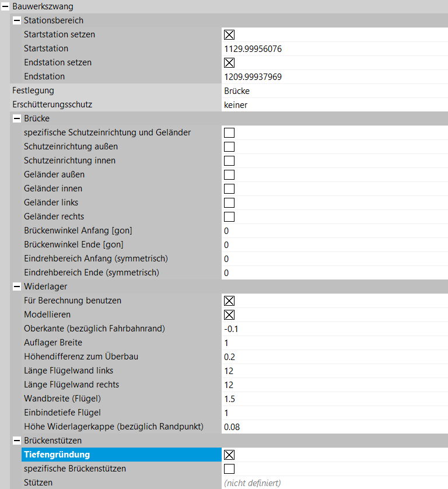
Task: Uncheck Endstation setzen checkbox
Action: pos(229,63)
